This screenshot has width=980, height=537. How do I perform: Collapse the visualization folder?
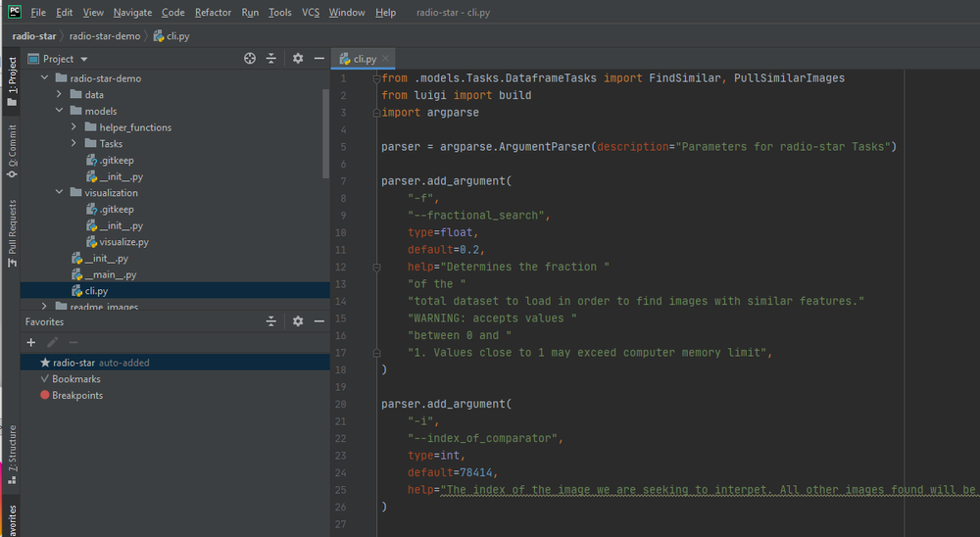click(60, 192)
